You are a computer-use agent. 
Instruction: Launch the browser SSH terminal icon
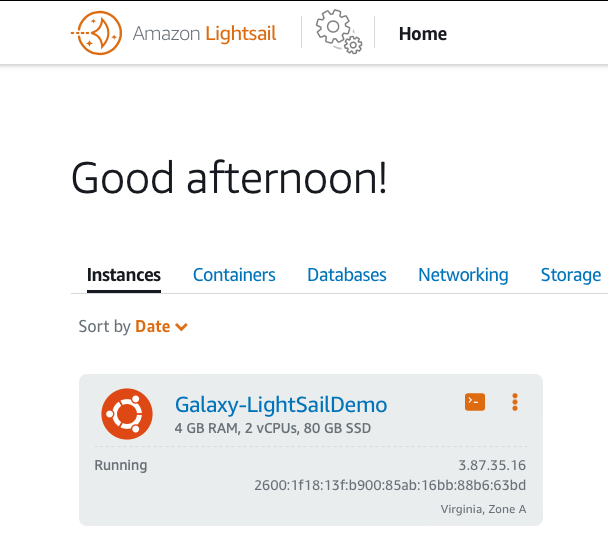pyautogui.click(x=475, y=402)
